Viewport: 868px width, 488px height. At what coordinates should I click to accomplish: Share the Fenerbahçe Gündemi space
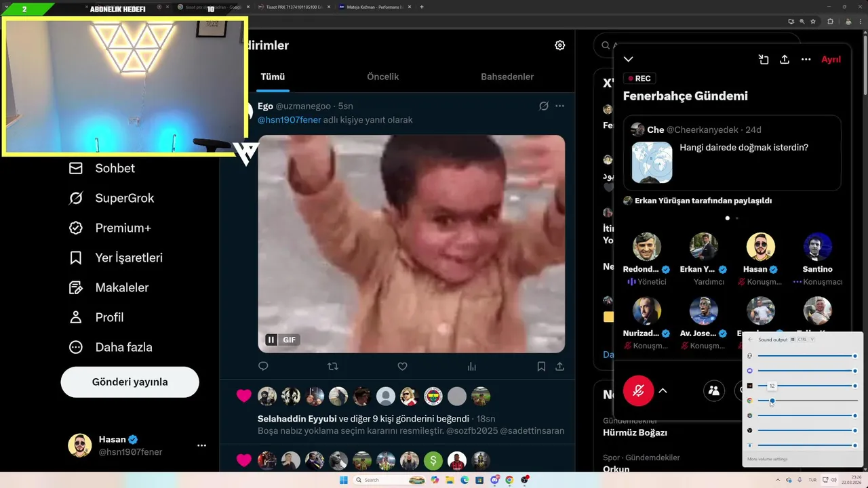pyautogui.click(x=785, y=60)
